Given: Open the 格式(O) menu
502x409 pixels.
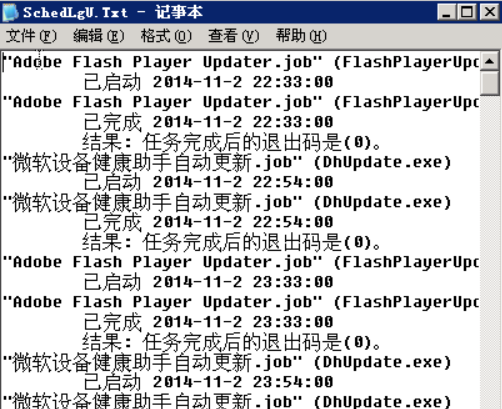Looking at the screenshot, I should (x=166, y=36).
